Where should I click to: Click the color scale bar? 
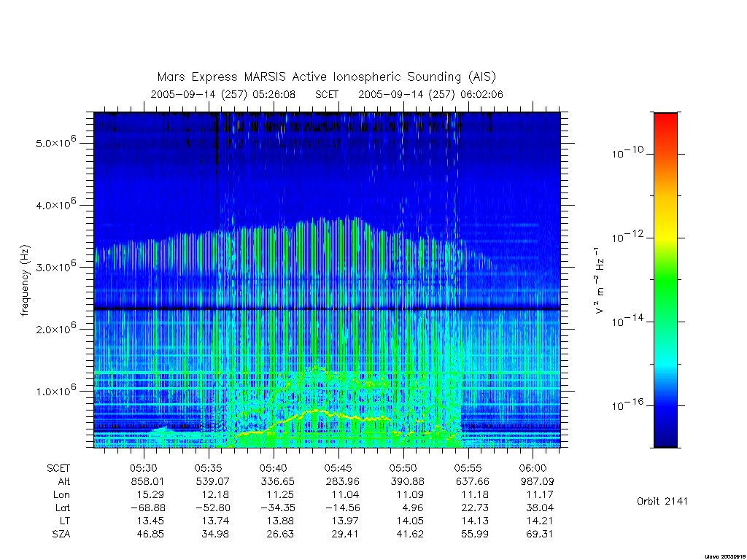(665, 280)
